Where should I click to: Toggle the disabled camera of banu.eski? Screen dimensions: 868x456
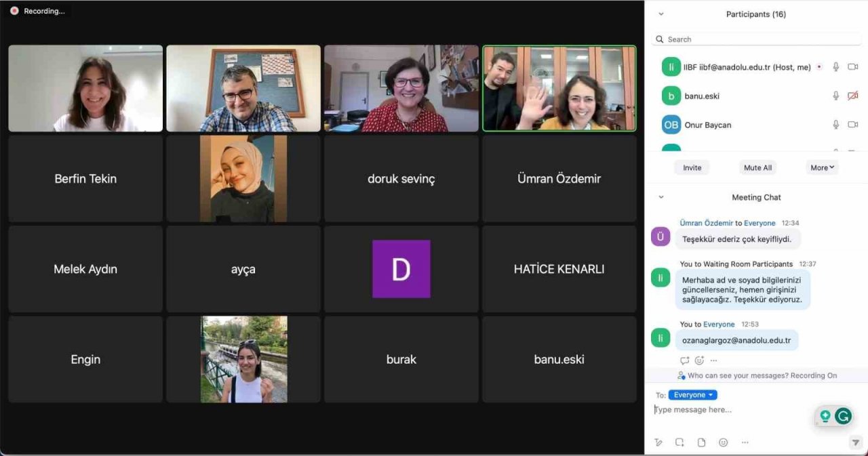click(x=853, y=96)
